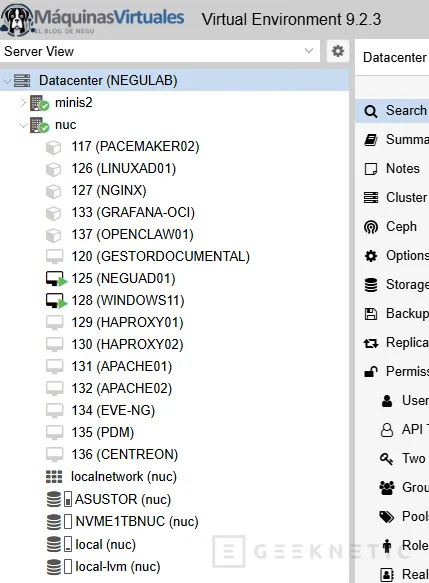This screenshot has height=583, width=429.
Task: Click VM icon of 131 (APACHE01)
Action: tap(54, 367)
